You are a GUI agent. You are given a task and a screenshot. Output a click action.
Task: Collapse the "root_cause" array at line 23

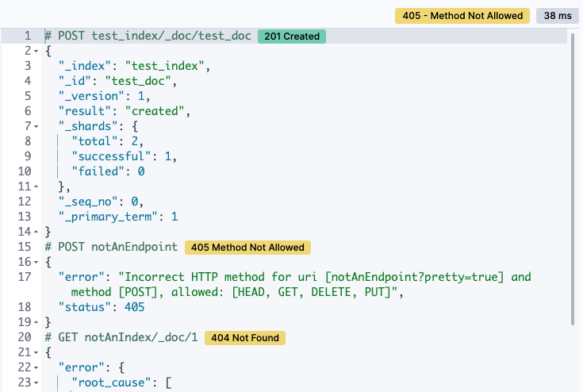(36, 382)
